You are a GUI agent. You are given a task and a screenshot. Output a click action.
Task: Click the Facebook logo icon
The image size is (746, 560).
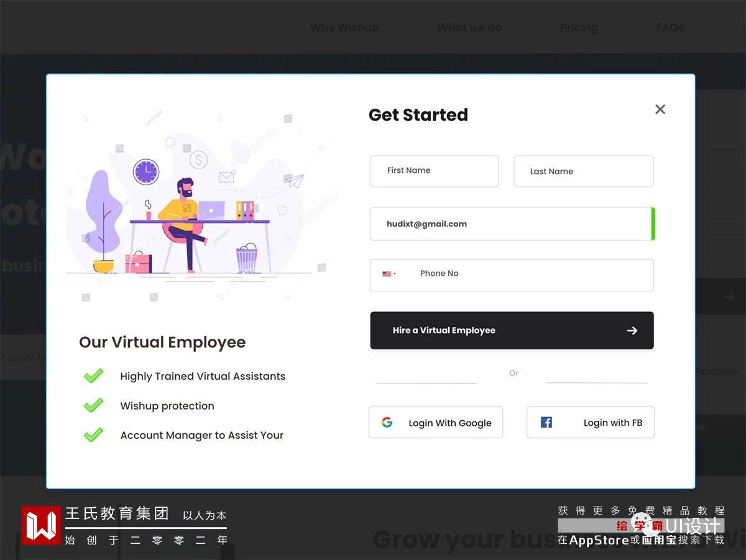pos(546,423)
